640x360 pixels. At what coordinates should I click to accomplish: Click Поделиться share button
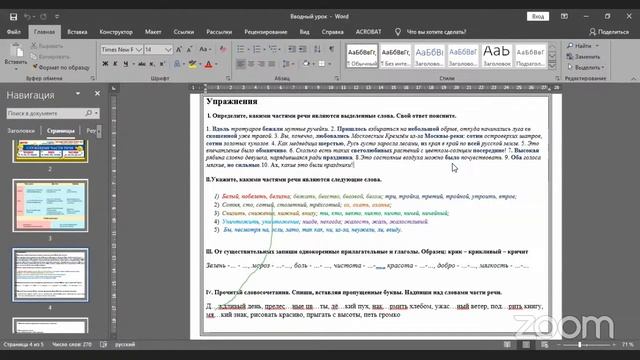point(609,32)
